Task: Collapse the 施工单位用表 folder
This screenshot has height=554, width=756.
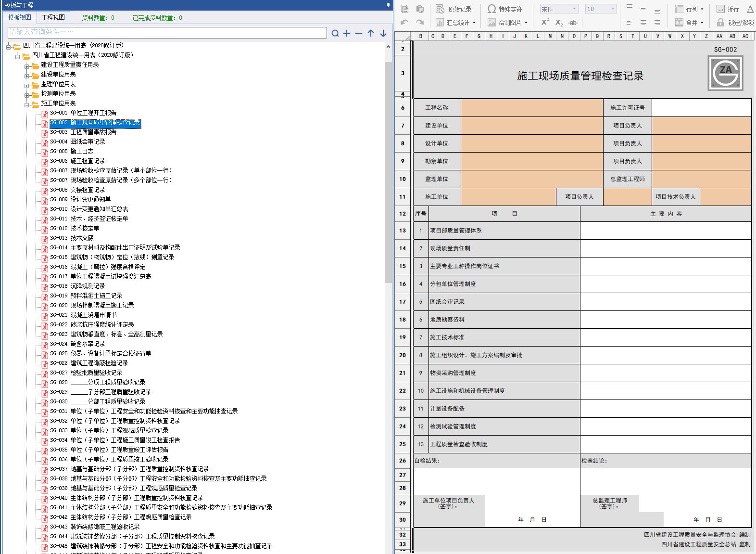Action: tap(27, 105)
